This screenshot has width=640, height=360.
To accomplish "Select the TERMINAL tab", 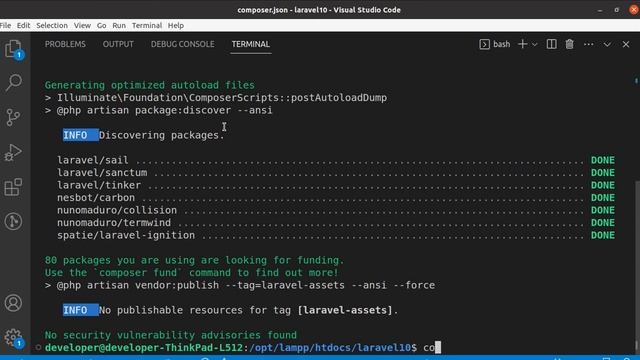I will [251, 44].
